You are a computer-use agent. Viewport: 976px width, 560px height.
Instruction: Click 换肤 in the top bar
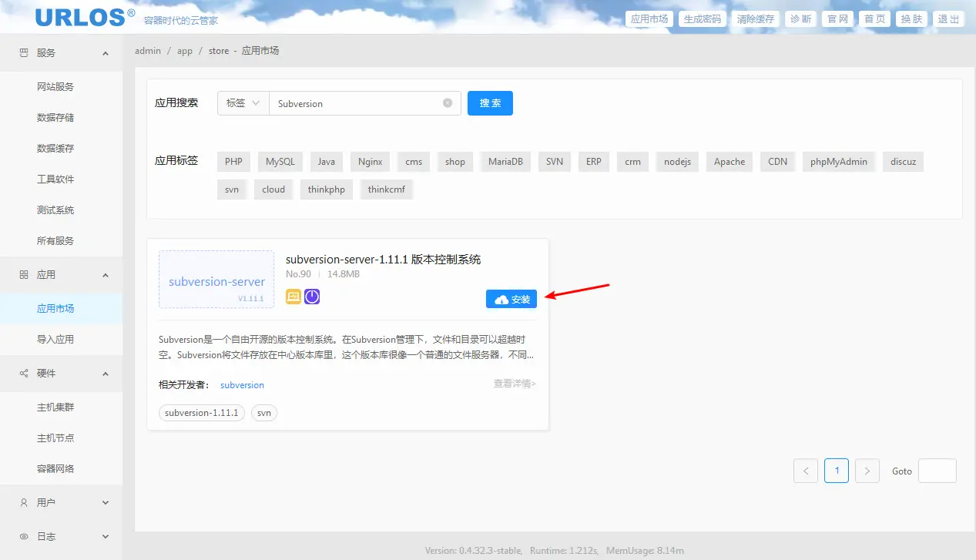pos(912,19)
